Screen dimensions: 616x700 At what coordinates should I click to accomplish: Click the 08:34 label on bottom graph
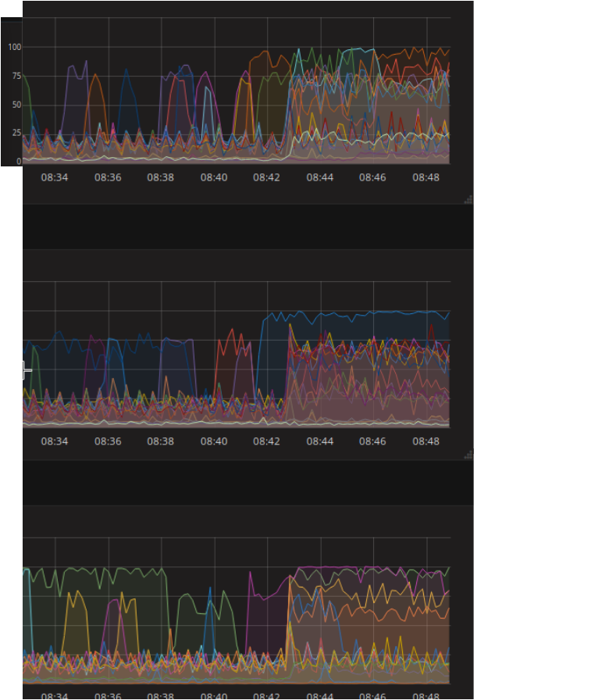[x=55, y=695]
